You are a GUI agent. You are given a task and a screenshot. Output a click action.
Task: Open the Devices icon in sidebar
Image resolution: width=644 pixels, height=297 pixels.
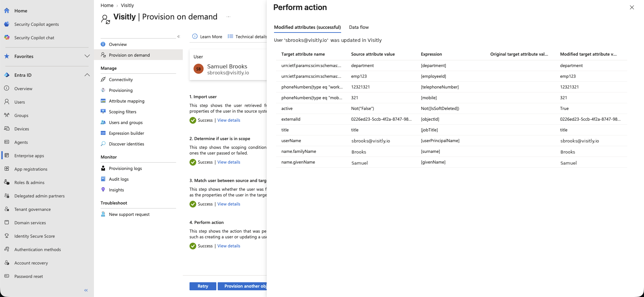[x=7, y=129]
